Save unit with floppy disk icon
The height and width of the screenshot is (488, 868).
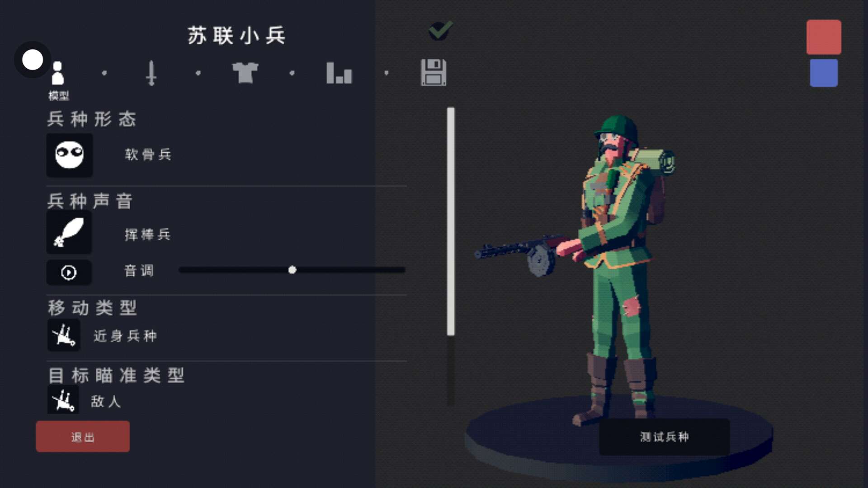(434, 72)
